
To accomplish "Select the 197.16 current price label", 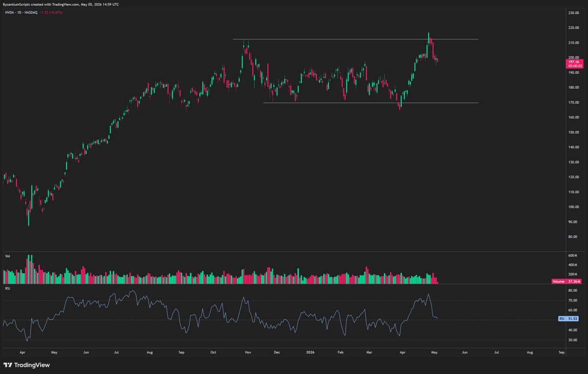I will [x=573, y=63].
